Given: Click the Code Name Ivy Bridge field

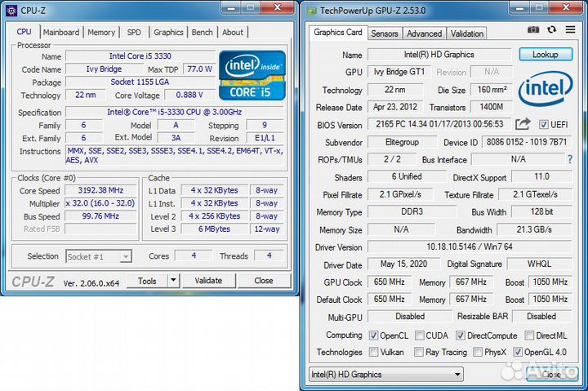Looking at the screenshot, I should point(104,69).
